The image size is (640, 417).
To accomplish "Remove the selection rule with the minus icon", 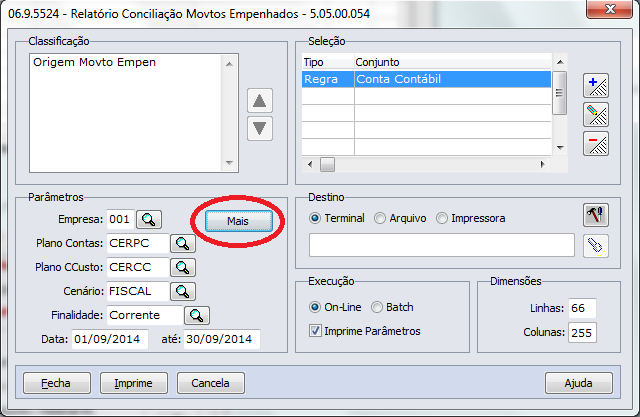I will click(596, 144).
